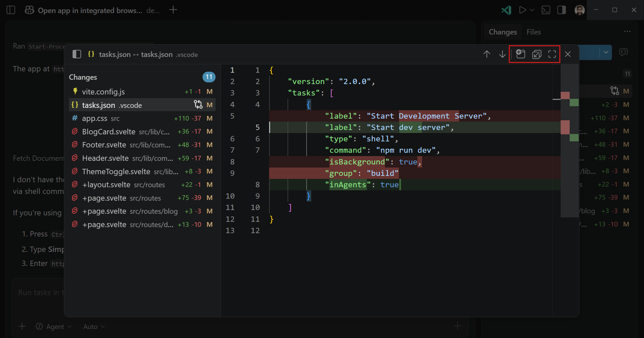Go to previous change with up arrow
The image size is (644, 338).
click(x=487, y=54)
